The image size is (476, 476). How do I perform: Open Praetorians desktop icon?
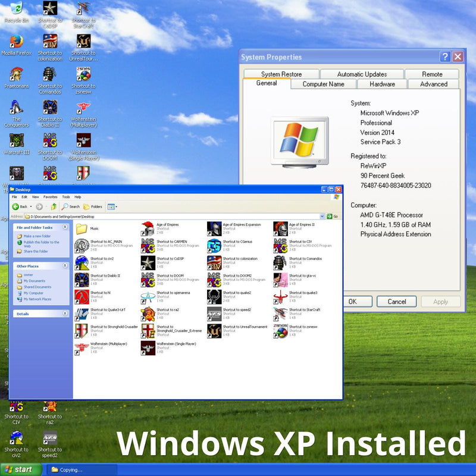(17, 78)
